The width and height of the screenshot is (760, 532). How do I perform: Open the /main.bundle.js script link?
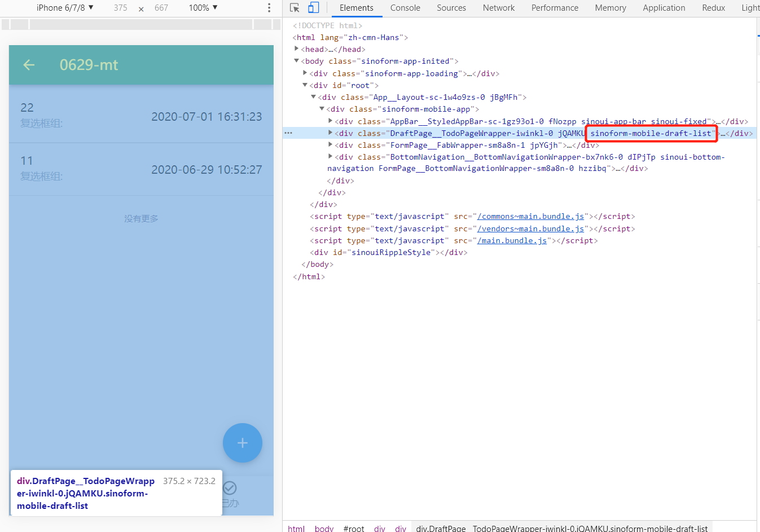coord(512,240)
